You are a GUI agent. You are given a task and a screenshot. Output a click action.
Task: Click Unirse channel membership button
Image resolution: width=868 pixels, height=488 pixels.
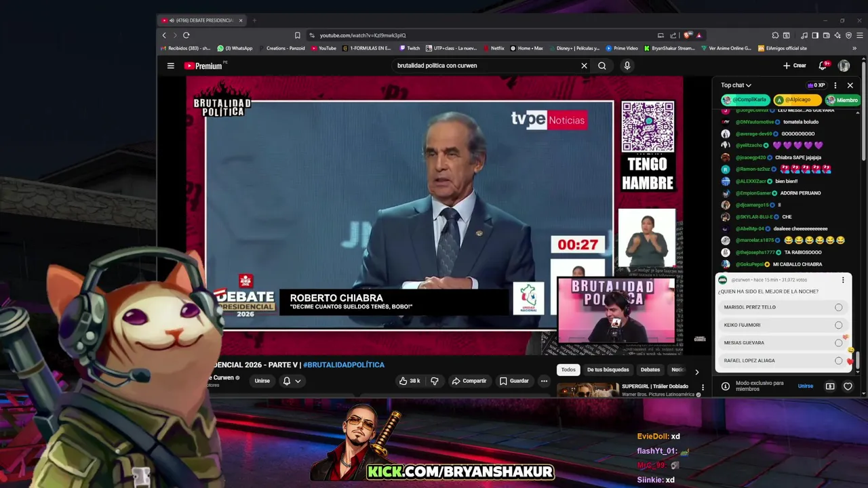(262, 381)
